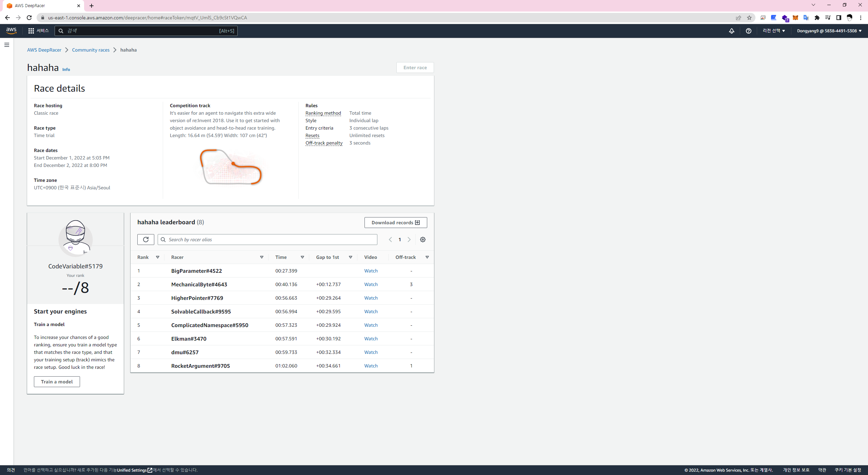Click Download records button
Screen dimensions: 868x475
pos(395,223)
